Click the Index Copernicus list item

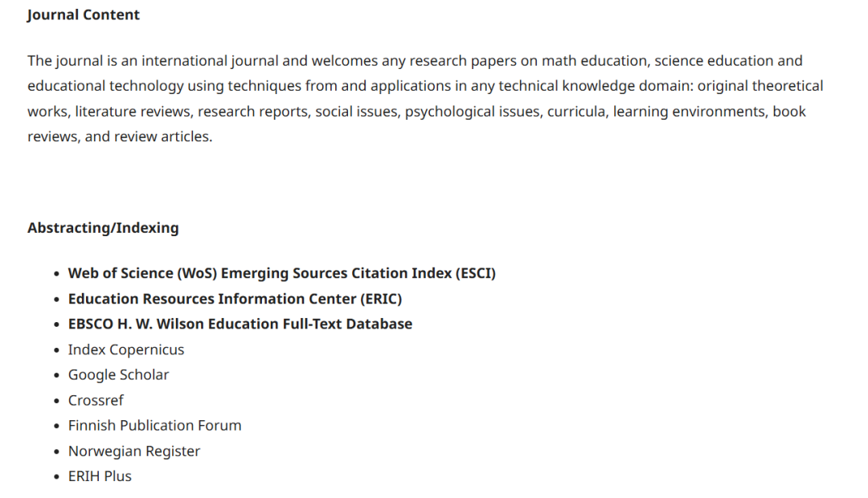(126, 349)
